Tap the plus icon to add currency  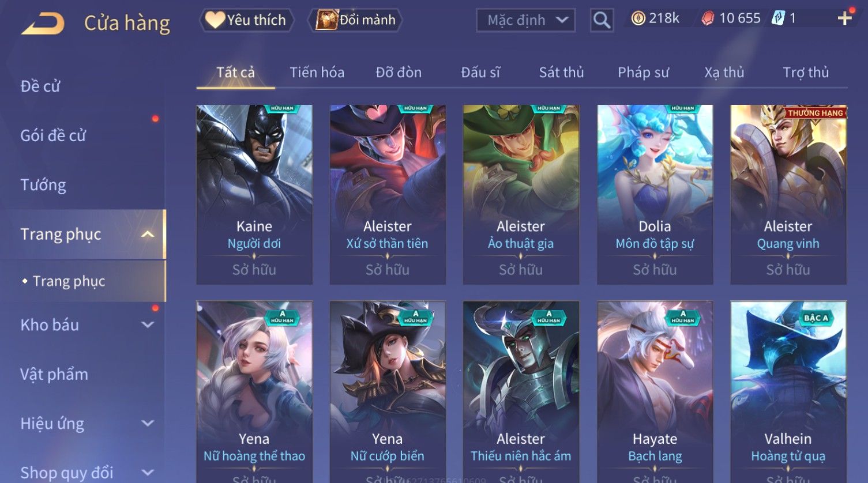click(845, 18)
